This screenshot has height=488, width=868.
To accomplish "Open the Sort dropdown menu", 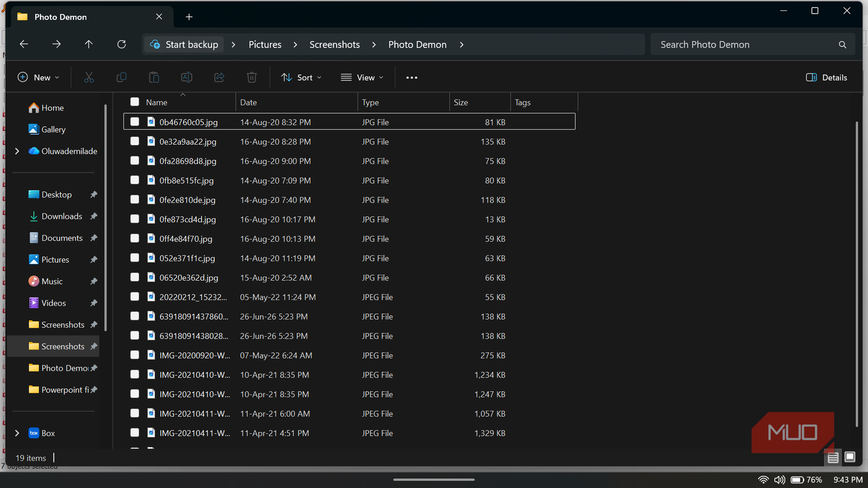I will 301,77.
